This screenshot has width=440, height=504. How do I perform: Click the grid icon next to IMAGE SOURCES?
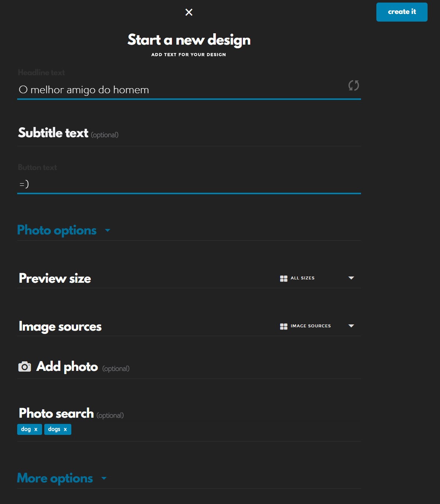pyautogui.click(x=284, y=326)
